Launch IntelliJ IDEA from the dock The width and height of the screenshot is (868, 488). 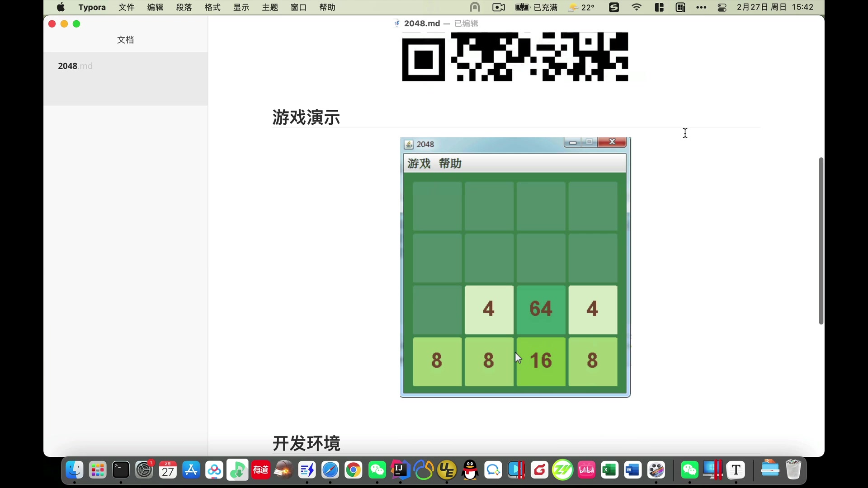(400, 470)
